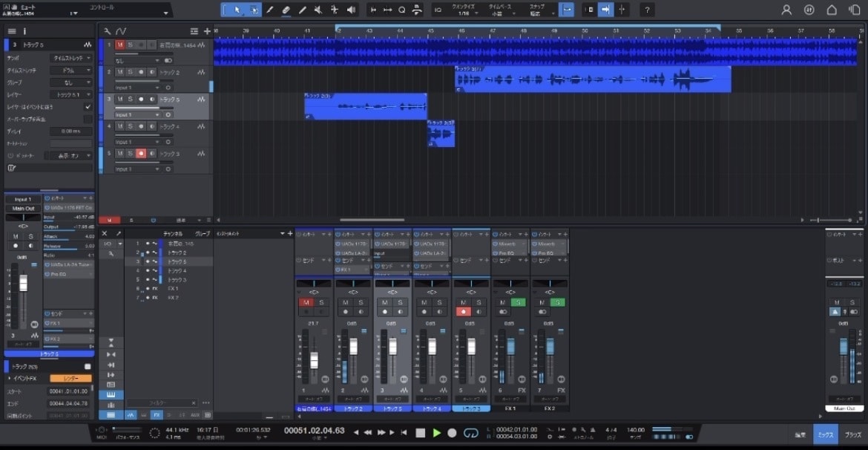Select FX 1 in the mixer channel list

pos(173,289)
